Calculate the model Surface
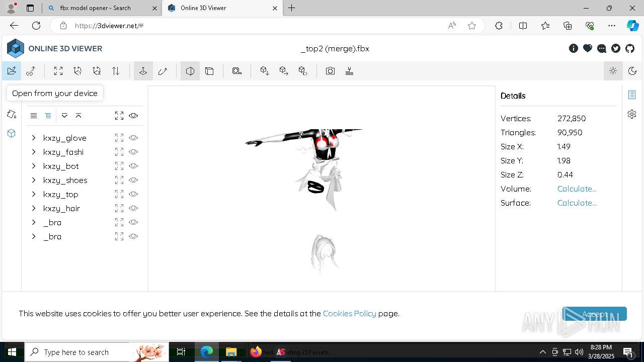 577,203
